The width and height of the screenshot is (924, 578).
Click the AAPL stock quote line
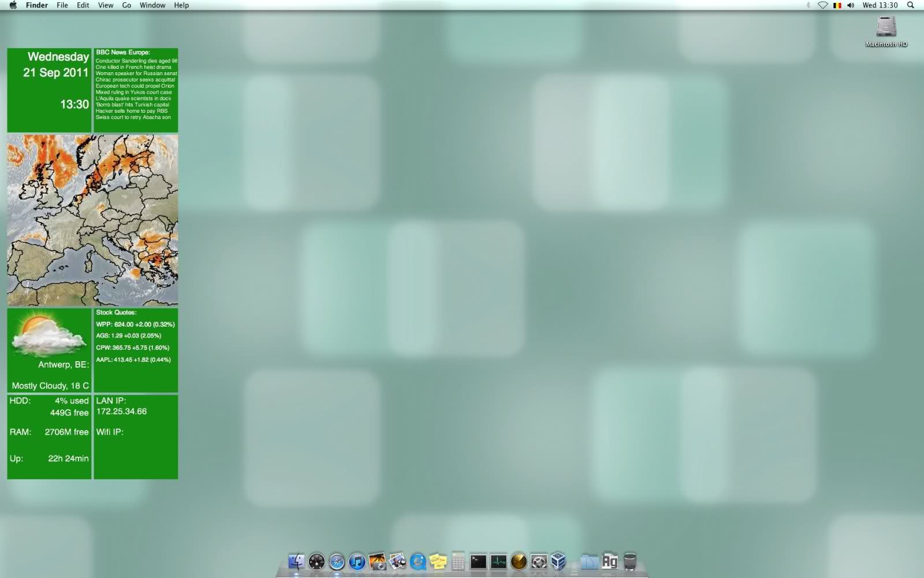(x=133, y=360)
